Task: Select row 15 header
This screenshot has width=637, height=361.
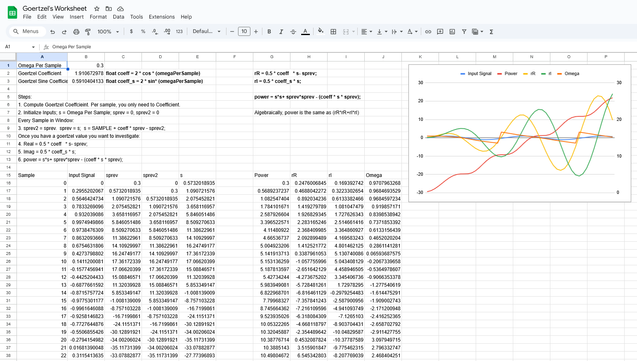Action: click(x=8, y=175)
